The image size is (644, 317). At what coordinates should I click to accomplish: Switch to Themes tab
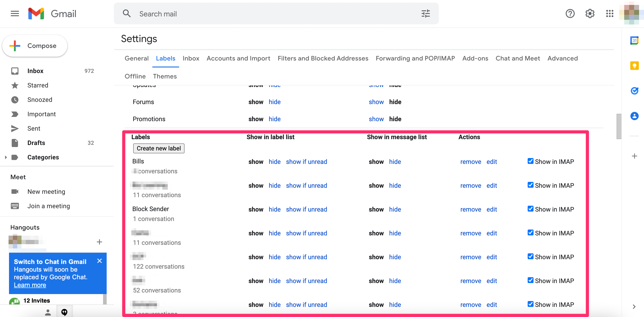pyautogui.click(x=165, y=76)
